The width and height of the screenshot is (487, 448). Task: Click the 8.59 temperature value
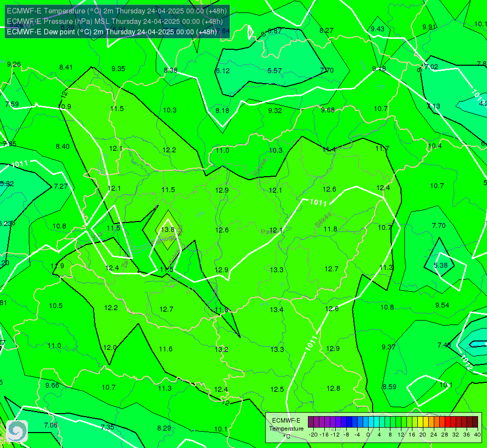click(x=389, y=387)
